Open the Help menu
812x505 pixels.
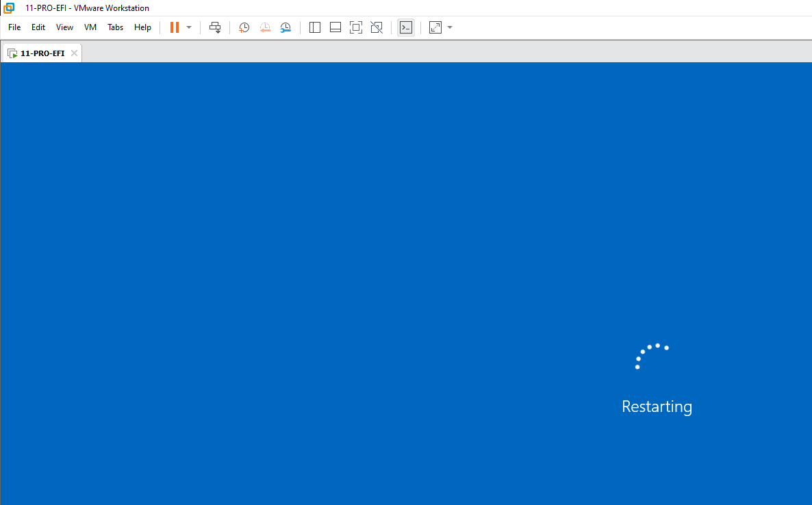click(142, 27)
